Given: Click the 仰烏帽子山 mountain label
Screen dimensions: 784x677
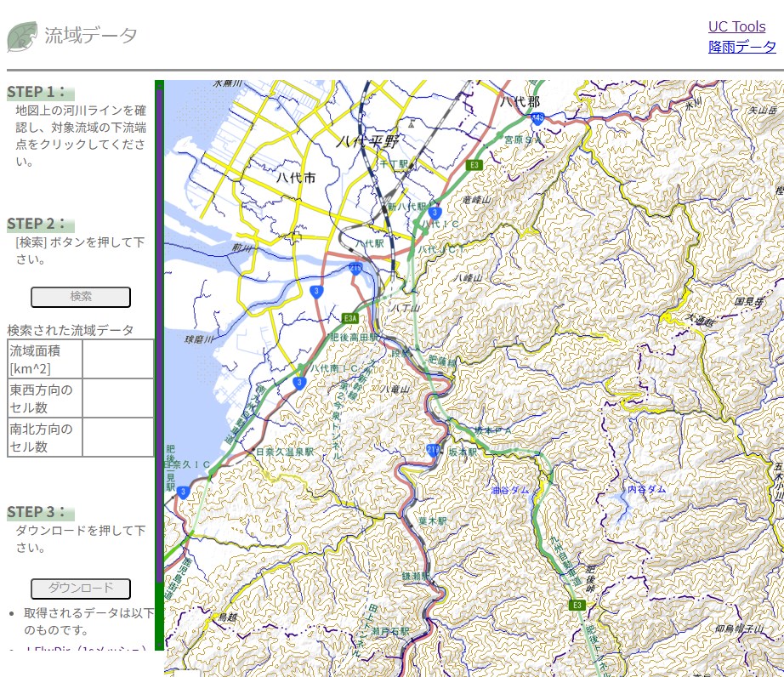Looking at the screenshot, I should [x=739, y=629].
